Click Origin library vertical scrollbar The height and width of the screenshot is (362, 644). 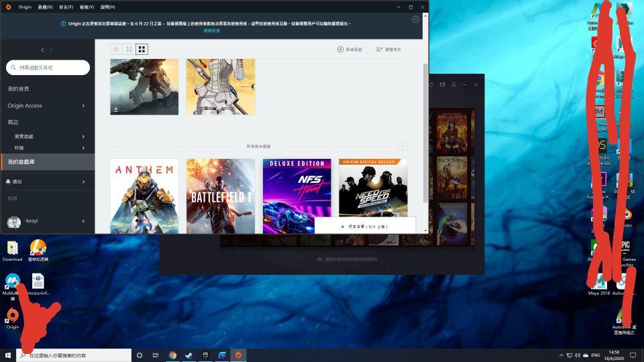coord(425,133)
